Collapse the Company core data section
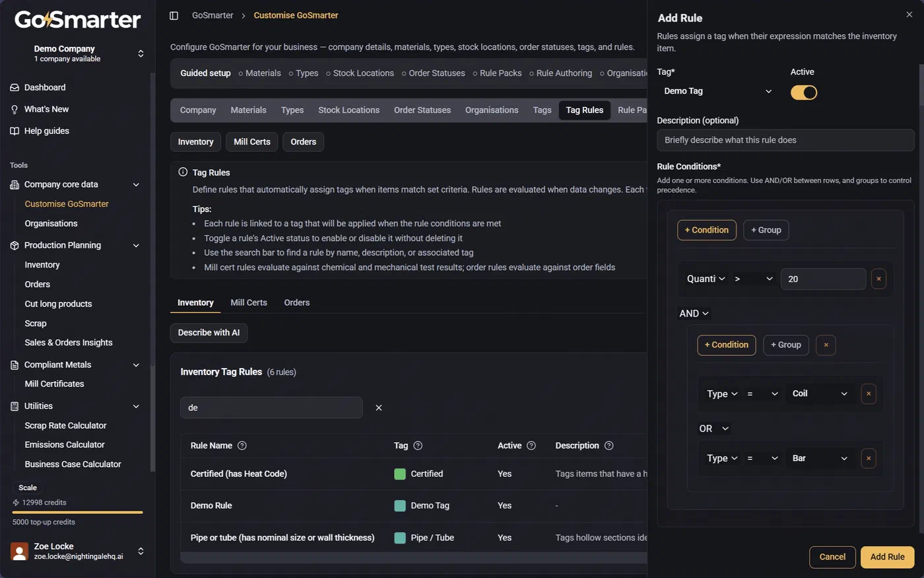924x578 pixels. coord(136,185)
